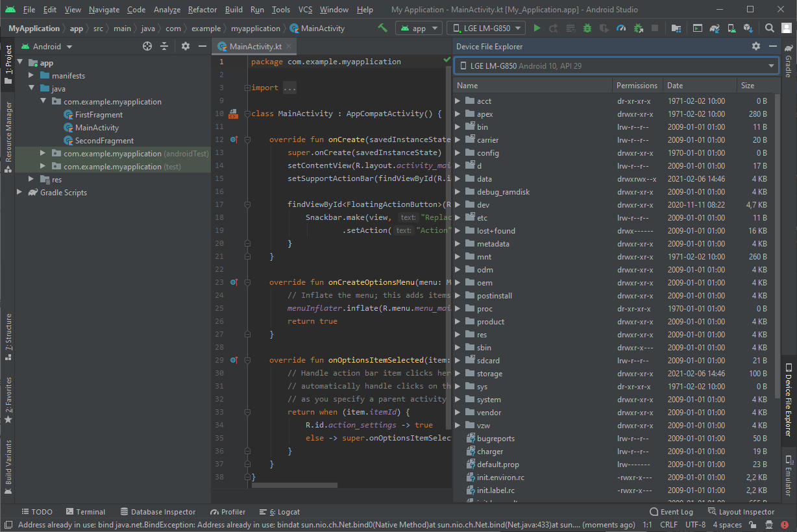Click the Search Everywhere magnifier icon

coord(769,29)
